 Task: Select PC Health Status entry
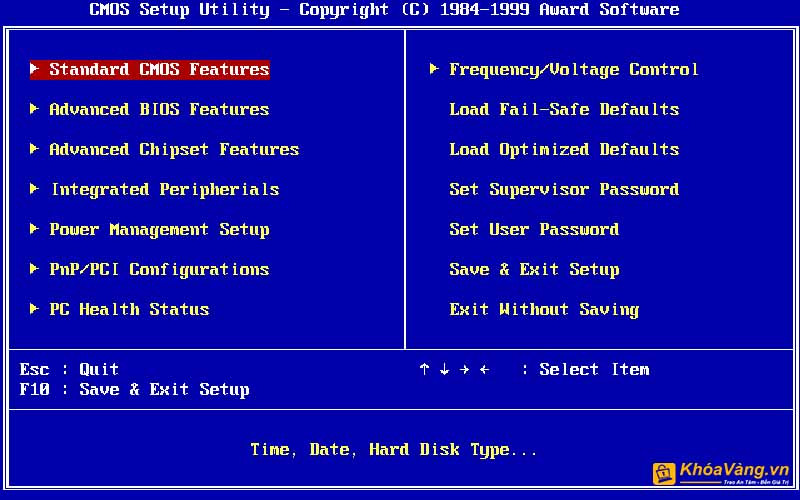pos(129,309)
